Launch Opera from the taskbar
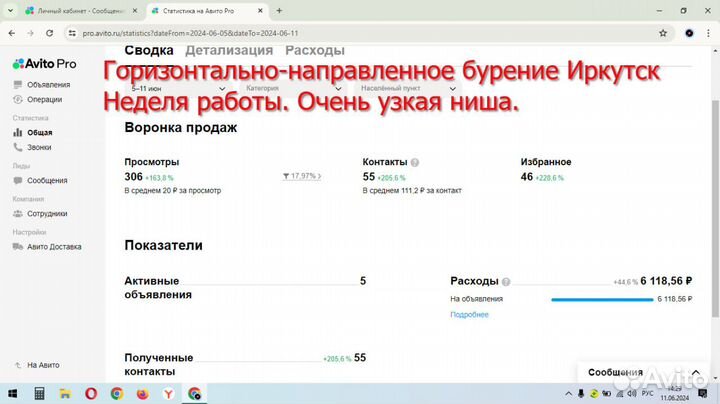This screenshot has width=720, height=404. coord(91,393)
